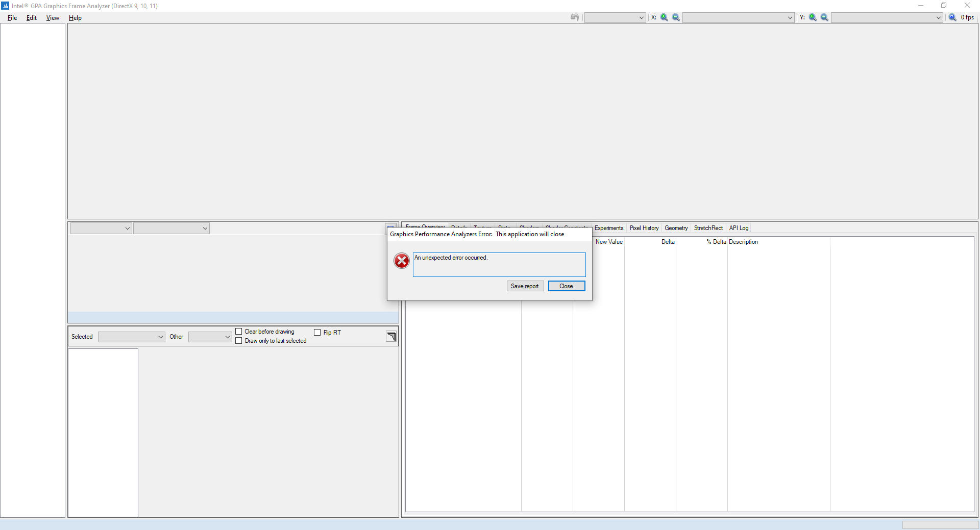Click the corner arrow icon near Flip RT
The width and height of the screenshot is (980, 530).
391,337
